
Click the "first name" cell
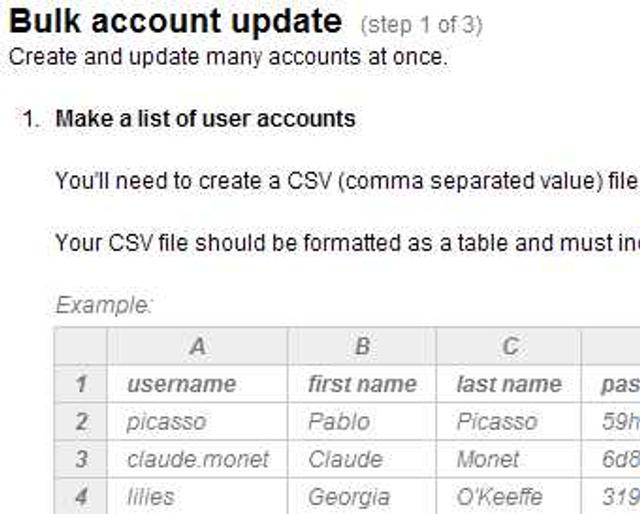[362, 384]
